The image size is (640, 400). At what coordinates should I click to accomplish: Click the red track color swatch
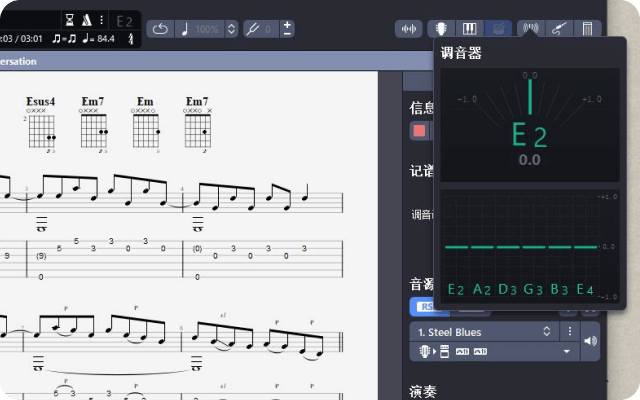click(x=419, y=131)
